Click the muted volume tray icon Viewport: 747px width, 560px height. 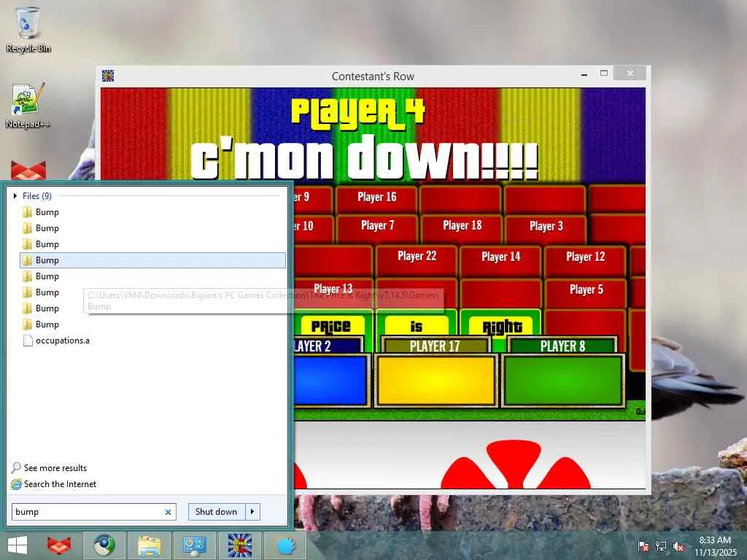(678, 546)
